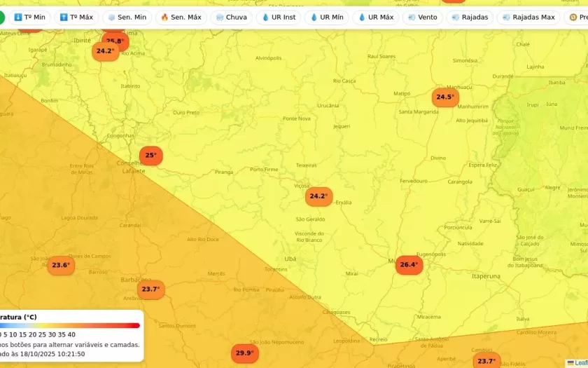
Task: Switch to the Tº Máx layer
Action: coord(76,18)
